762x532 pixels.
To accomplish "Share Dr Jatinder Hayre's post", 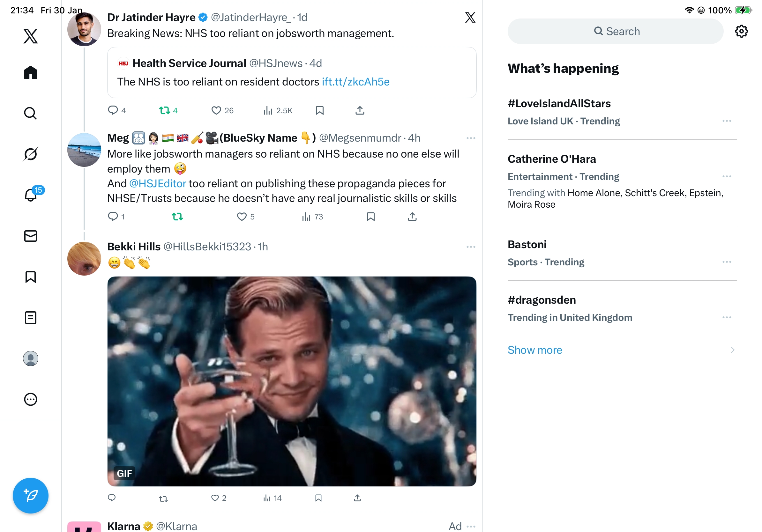I will (x=360, y=110).
